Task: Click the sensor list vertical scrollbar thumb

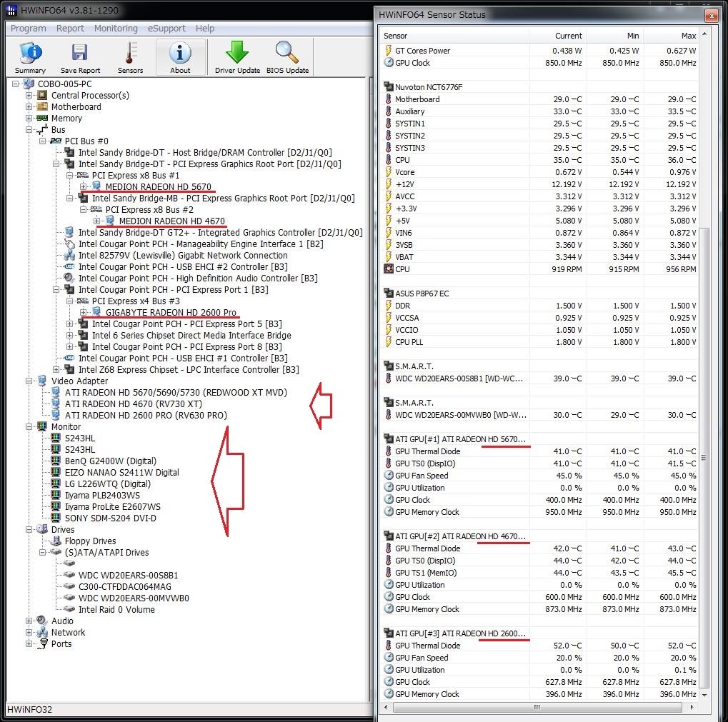Action: tap(704, 458)
